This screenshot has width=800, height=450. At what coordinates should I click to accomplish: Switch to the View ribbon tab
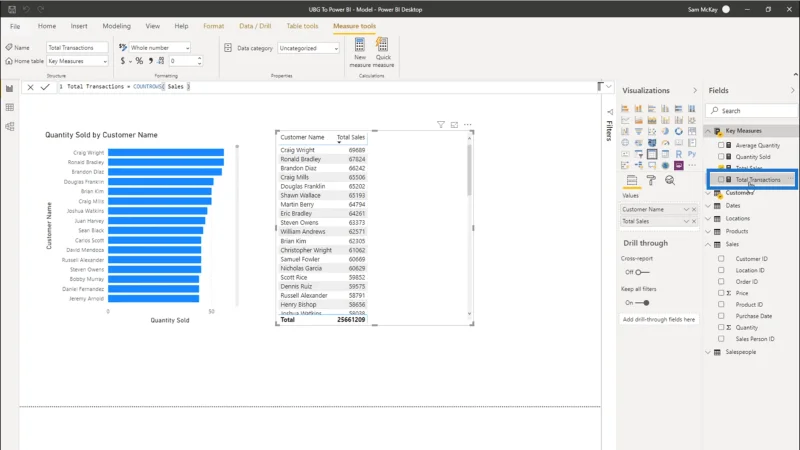153,26
